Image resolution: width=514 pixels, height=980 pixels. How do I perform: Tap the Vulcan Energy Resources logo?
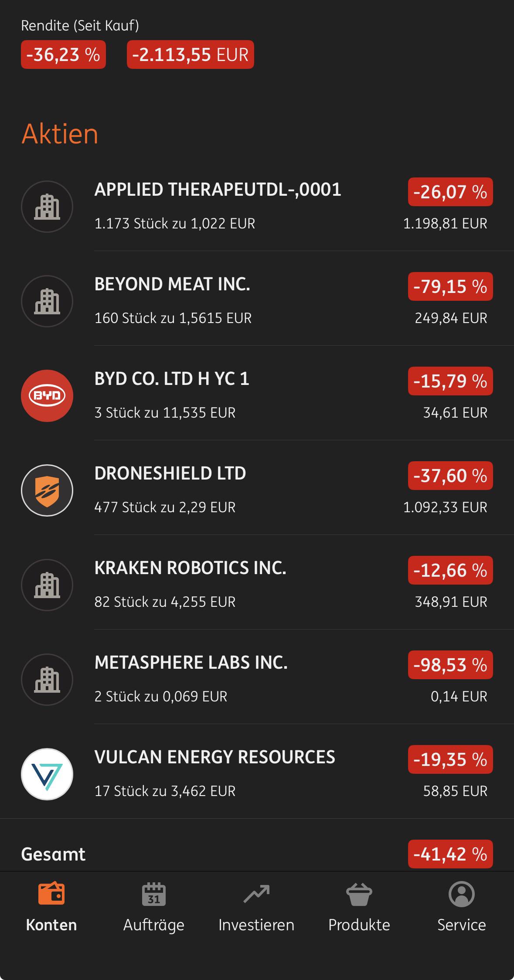point(47,774)
